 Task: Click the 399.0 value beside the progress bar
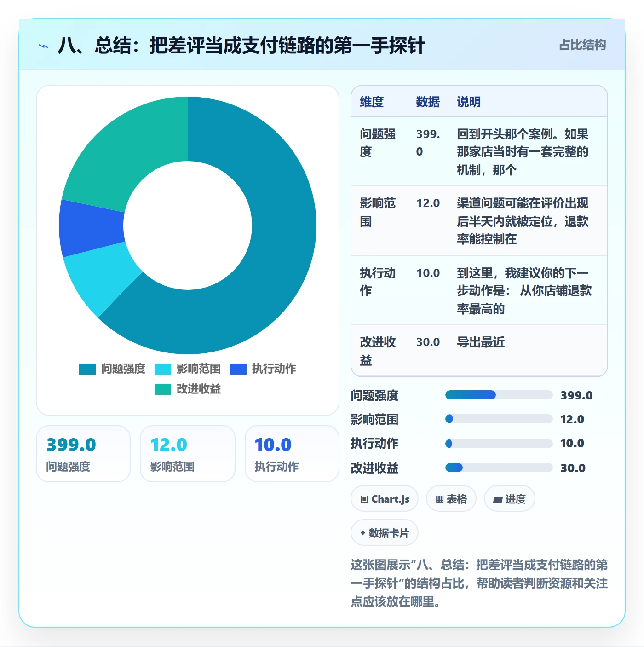(x=576, y=395)
